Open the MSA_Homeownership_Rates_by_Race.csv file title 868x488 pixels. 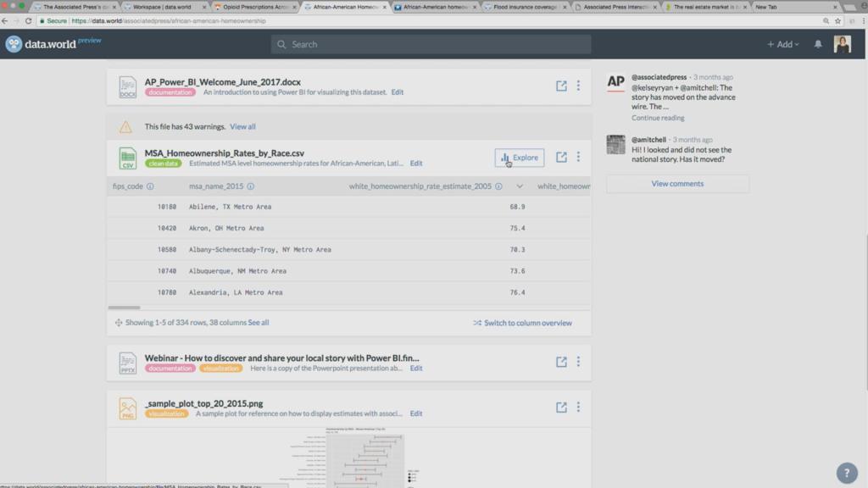point(224,153)
